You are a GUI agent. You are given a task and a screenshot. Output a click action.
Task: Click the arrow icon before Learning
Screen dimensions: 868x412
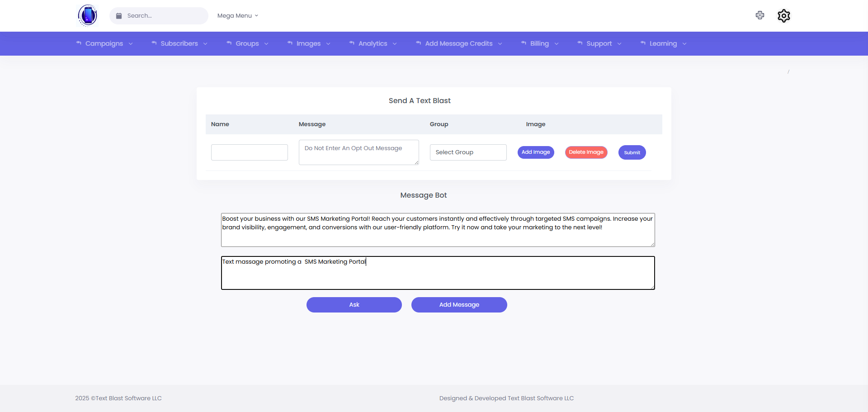click(643, 43)
